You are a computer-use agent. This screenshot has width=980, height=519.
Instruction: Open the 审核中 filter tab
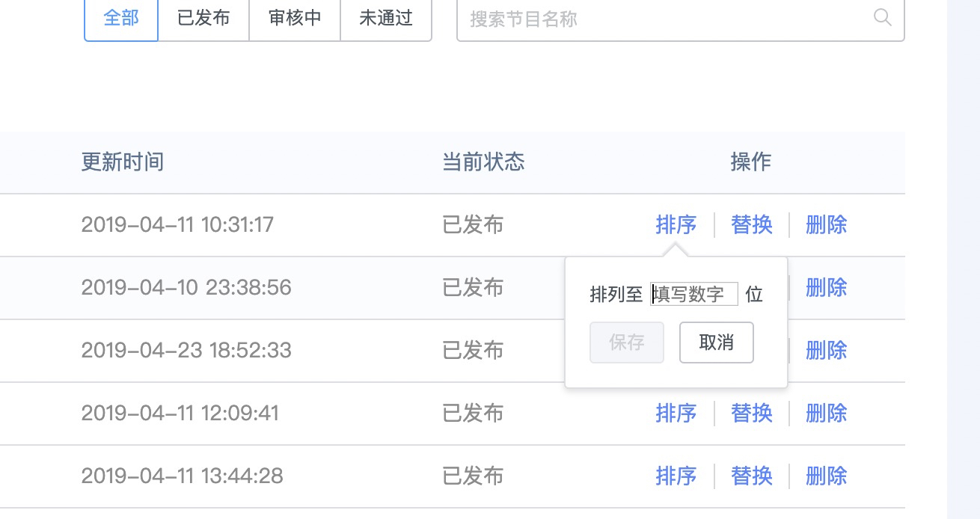tap(295, 18)
